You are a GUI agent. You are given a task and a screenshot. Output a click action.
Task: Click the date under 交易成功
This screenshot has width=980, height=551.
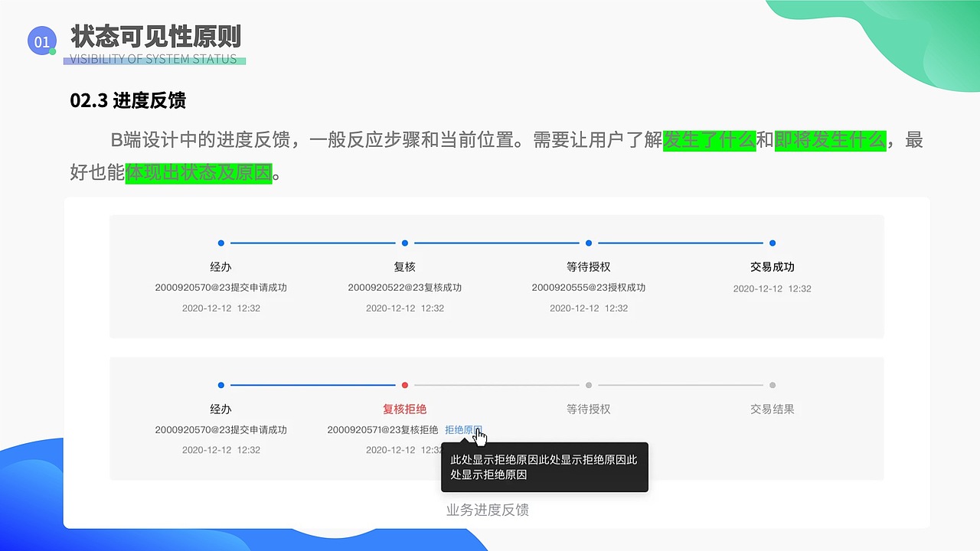773,289
